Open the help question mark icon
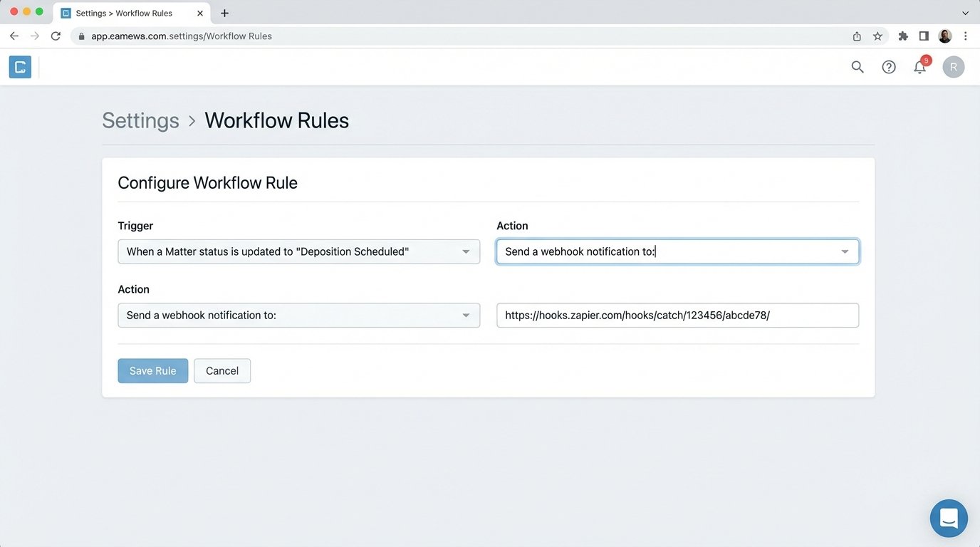The height and width of the screenshot is (547, 980). [x=888, y=66]
